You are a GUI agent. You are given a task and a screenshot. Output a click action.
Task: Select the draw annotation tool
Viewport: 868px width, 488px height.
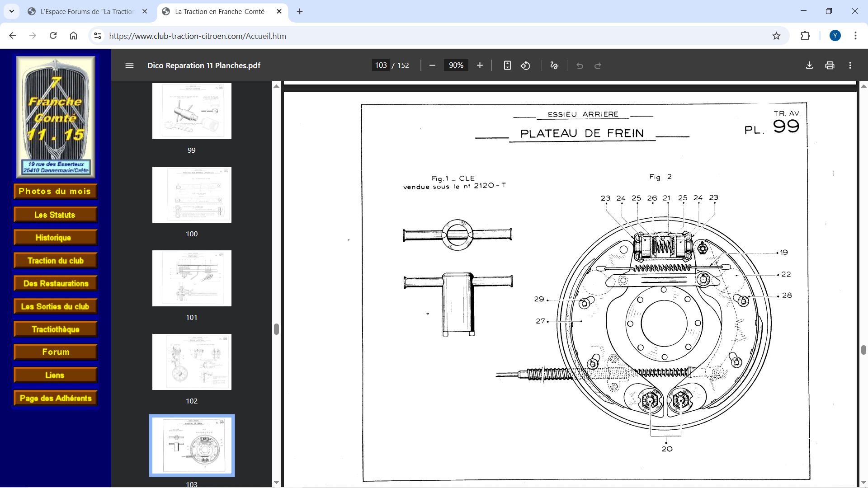554,66
